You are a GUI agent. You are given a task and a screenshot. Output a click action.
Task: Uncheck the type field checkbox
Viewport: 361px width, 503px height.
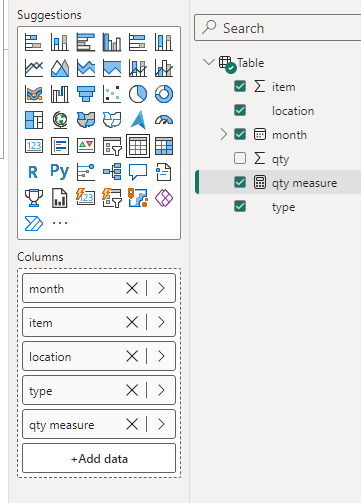(x=240, y=206)
